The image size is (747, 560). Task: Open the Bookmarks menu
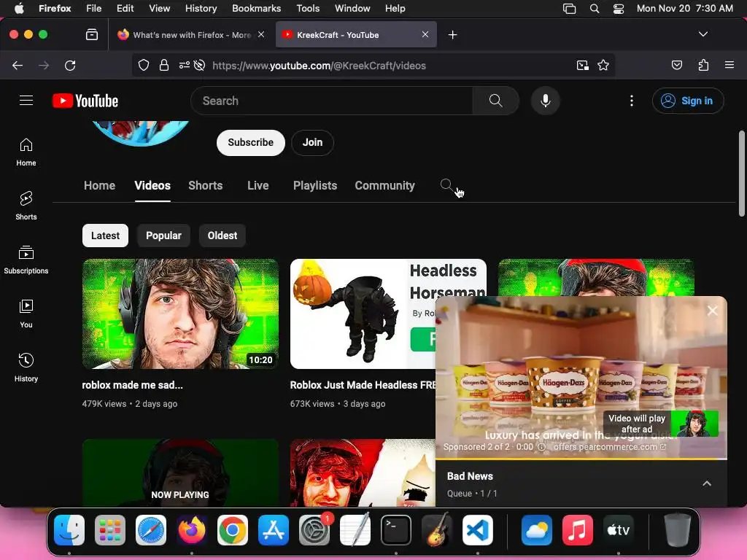(x=256, y=9)
